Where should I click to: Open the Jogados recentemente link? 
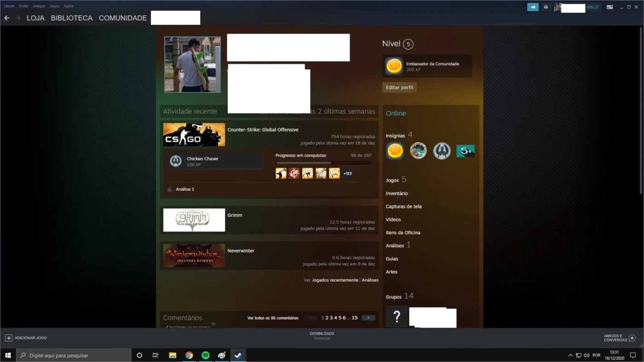(x=335, y=280)
